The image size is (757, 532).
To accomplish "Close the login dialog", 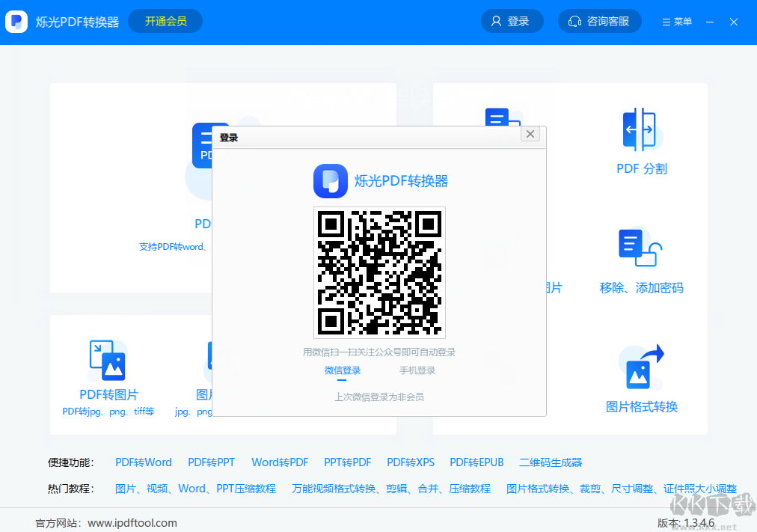I will pyautogui.click(x=530, y=134).
